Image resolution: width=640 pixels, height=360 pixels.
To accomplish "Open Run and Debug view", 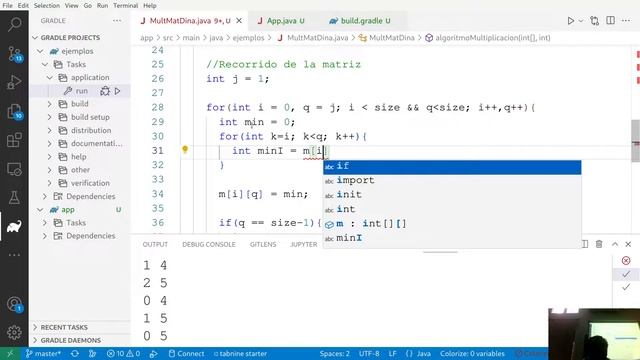I will point(14,82).
